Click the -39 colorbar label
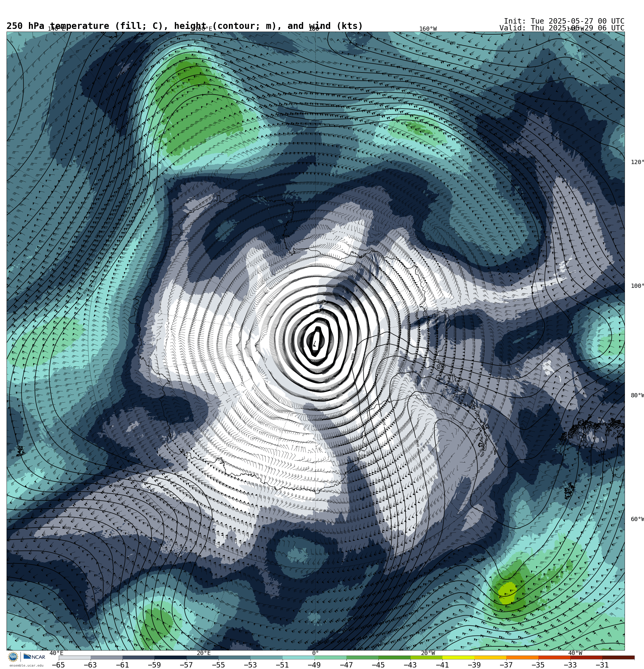This screenshot has width=644, height=669. click(474, 665)
